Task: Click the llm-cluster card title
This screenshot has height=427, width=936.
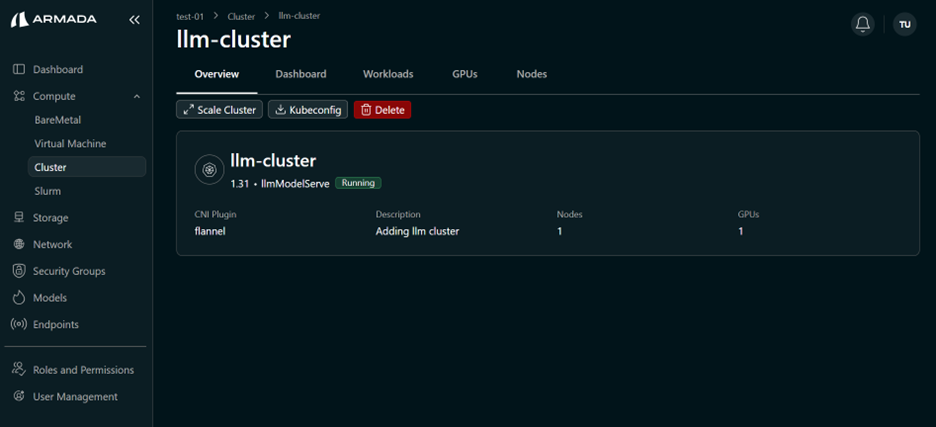Action: coord(273,160)
